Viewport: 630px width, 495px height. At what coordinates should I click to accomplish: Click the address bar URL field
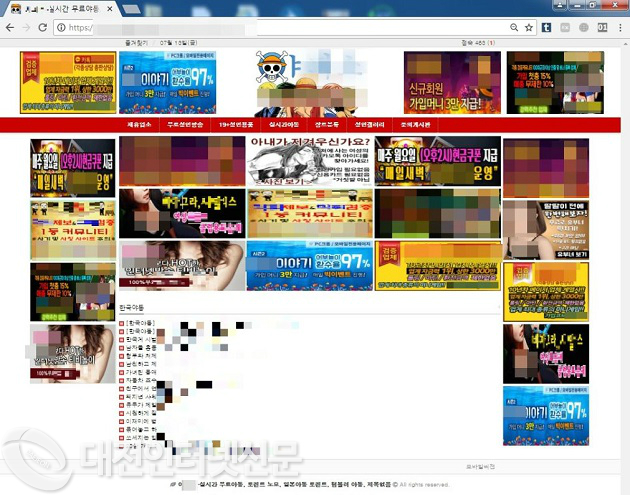(280, 27)
